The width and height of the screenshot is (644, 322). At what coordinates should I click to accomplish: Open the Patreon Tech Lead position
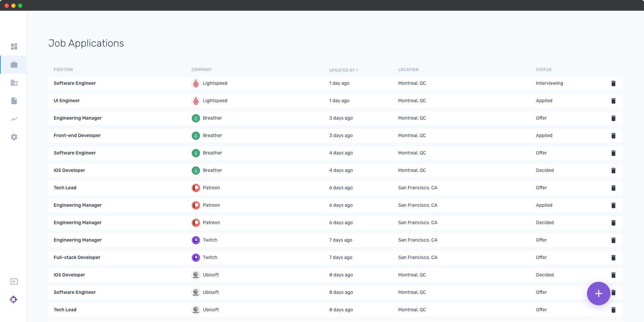click(65, 188)
